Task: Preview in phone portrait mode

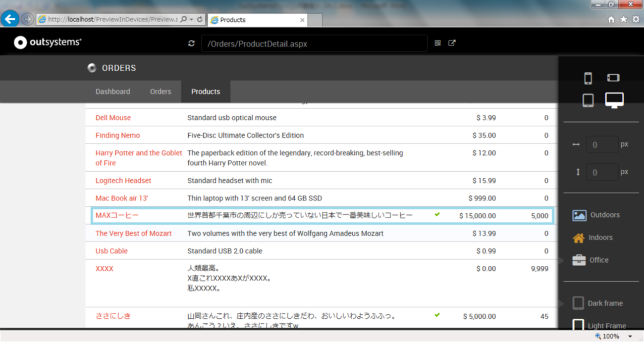Action: [x=588, y=78]
